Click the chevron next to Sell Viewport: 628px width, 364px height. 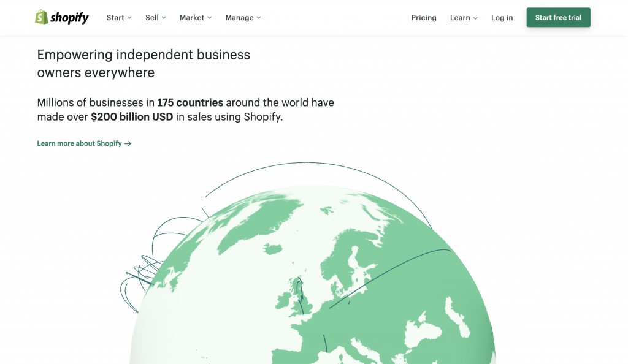pos(164,18)
